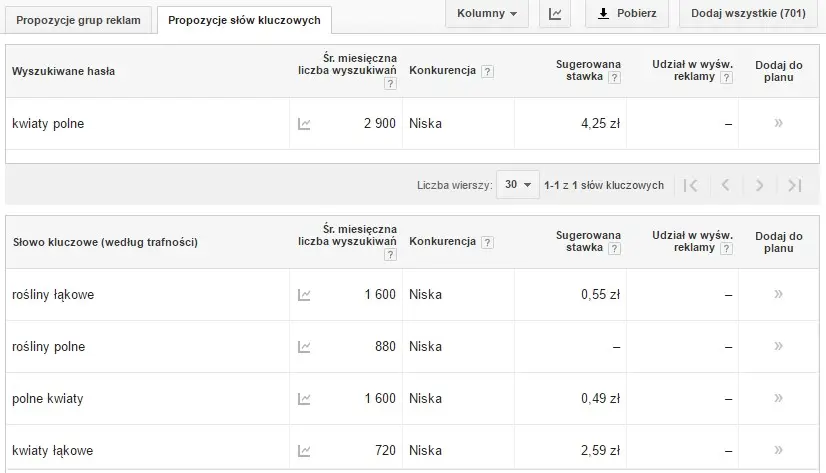
Task: Click the chart view toggle button in toolbar
Action: click(x=554, y=14)
